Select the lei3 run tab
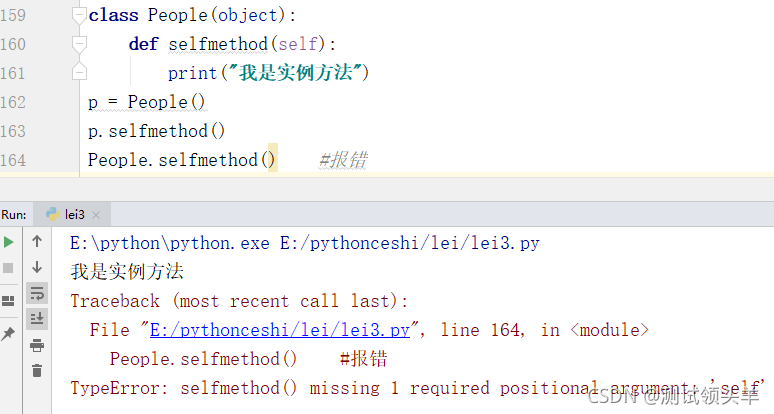The height and width of the screenshot is (414, 774). coord(70,214)
